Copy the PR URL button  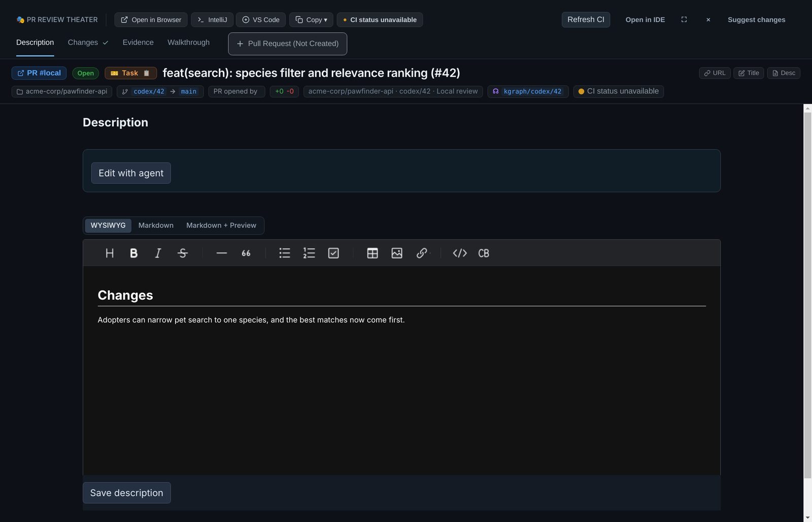[x=715, y=73]
